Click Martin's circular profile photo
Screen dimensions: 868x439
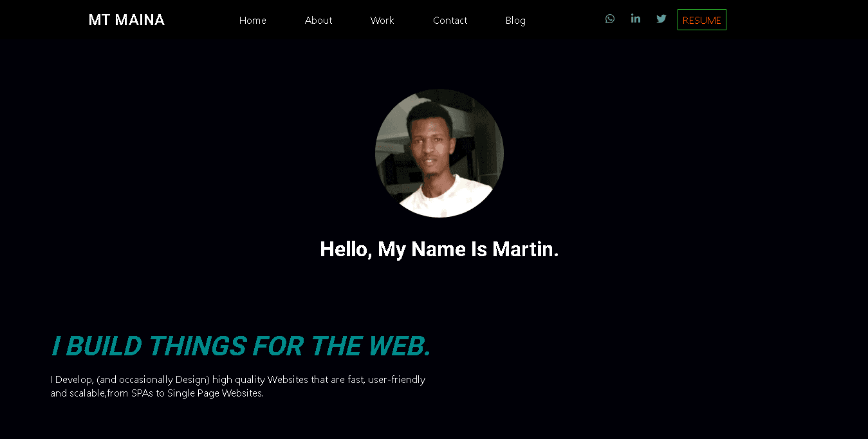tap(439, 153)
